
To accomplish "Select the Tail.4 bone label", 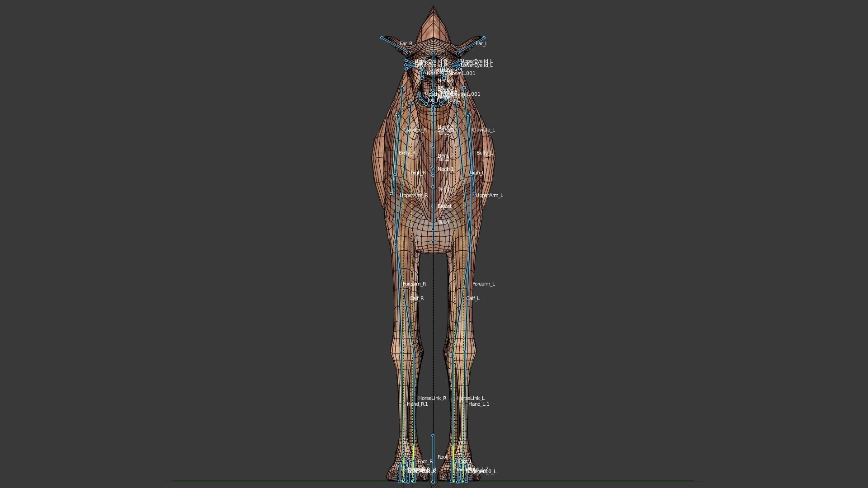I will point(443,222).
